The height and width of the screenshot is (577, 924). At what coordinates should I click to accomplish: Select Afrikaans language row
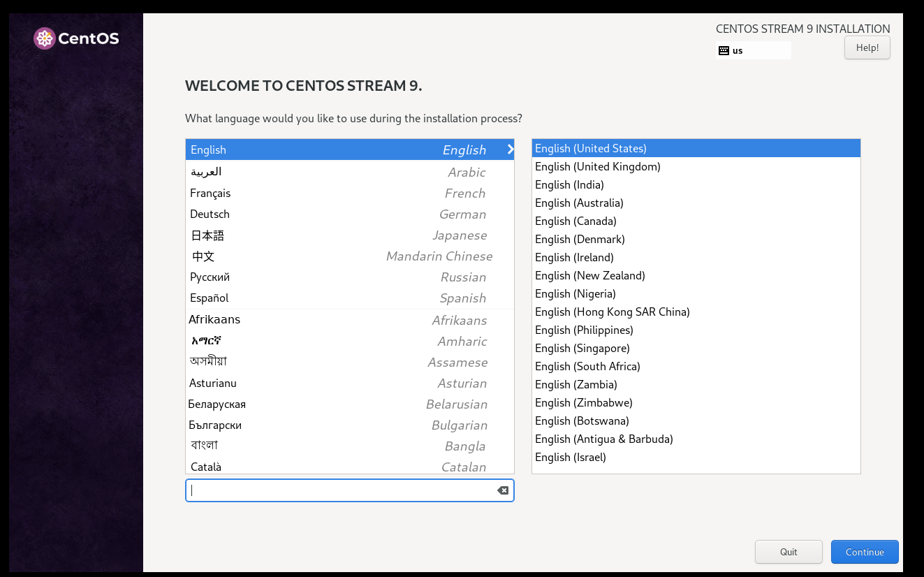pyautogui.click(x=350, y=320)
